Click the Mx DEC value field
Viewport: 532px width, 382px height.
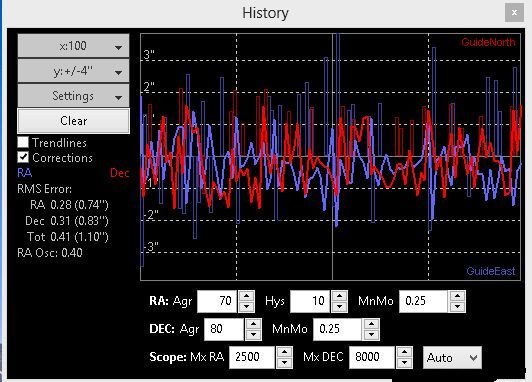372,357
